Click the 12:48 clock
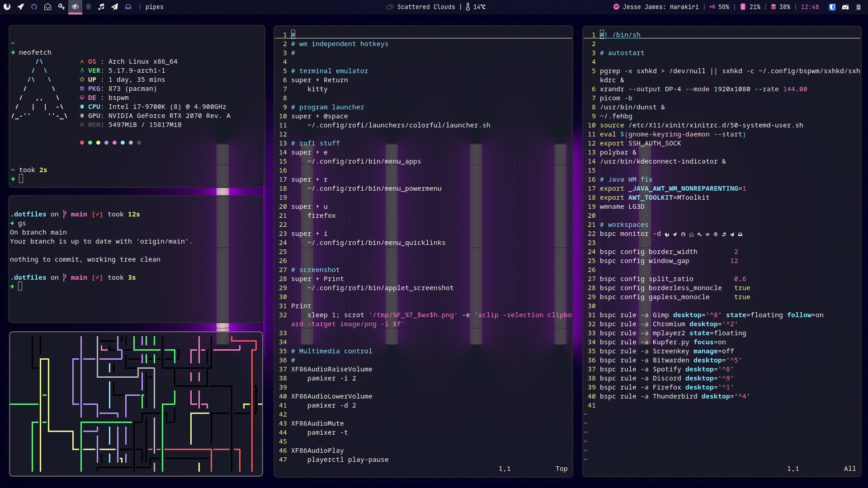The width and height of the screenshot is (868, 488). (x=810, y=7)
